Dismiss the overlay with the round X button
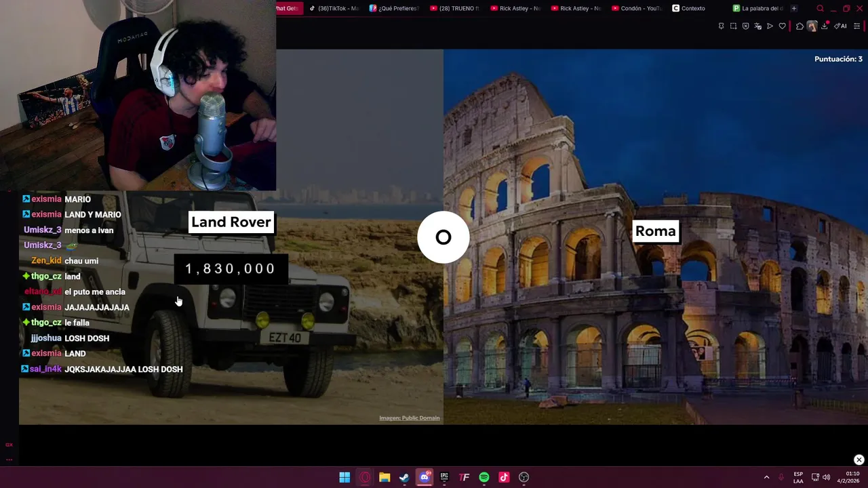 coord(859,460)
